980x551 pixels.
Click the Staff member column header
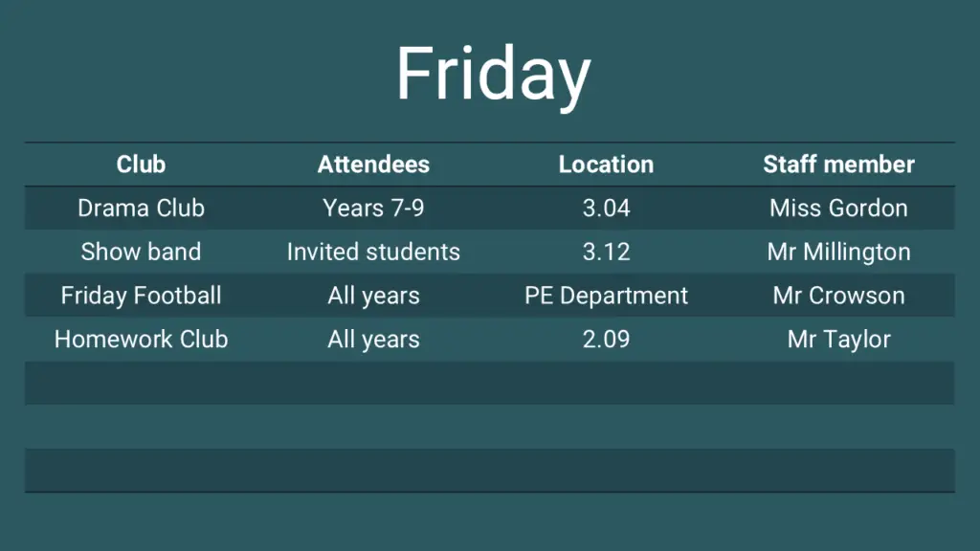coord(838,165)
